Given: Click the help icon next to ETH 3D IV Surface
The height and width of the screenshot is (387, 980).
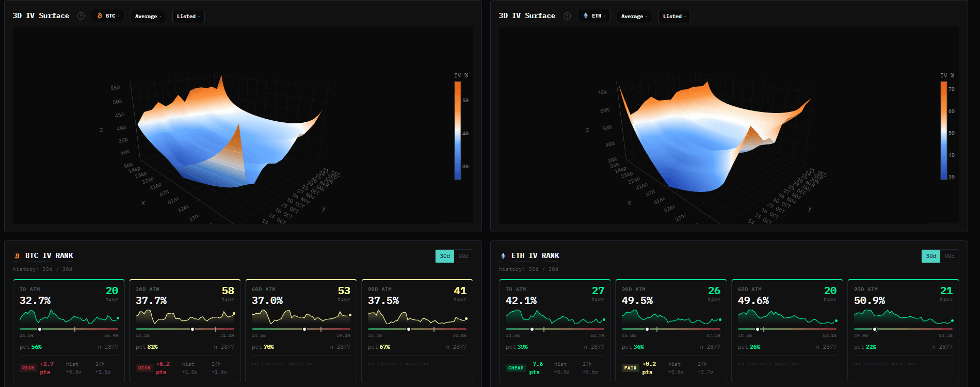Looking at the screenshot, I should pos(567,16).
